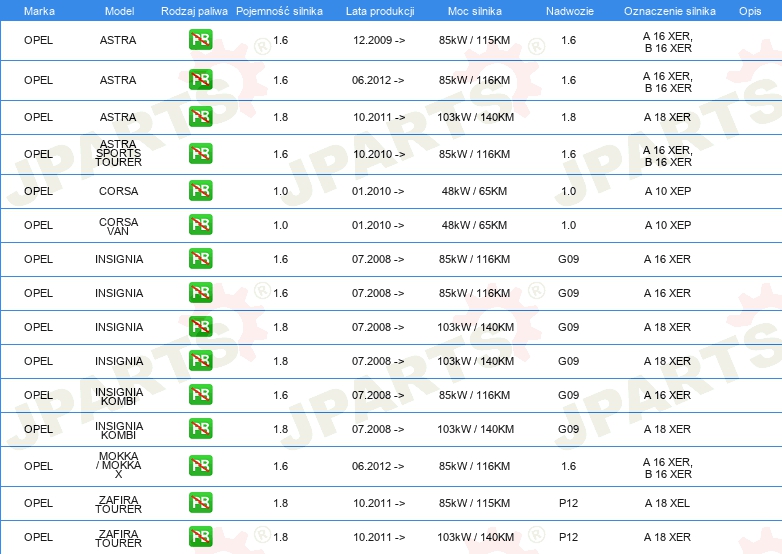Click petrol fuel icon in Astra 12.2009 row
Screen dimensions: 782x554
(200, 40)
